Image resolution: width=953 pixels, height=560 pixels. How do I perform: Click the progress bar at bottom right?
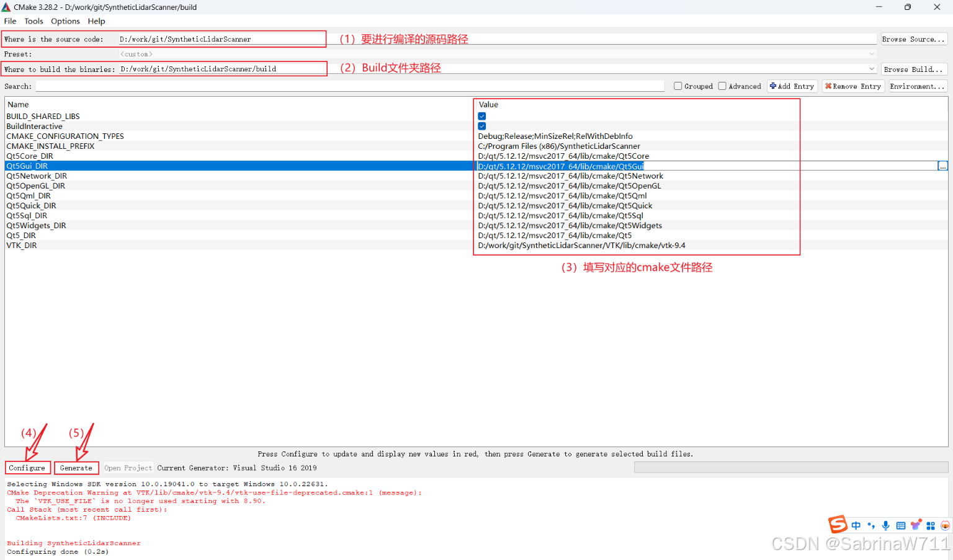click(x=790, y=467)
